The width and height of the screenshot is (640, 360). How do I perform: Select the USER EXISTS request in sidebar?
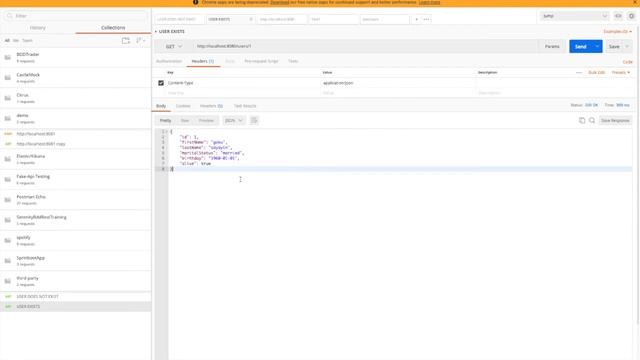point(76,307)
